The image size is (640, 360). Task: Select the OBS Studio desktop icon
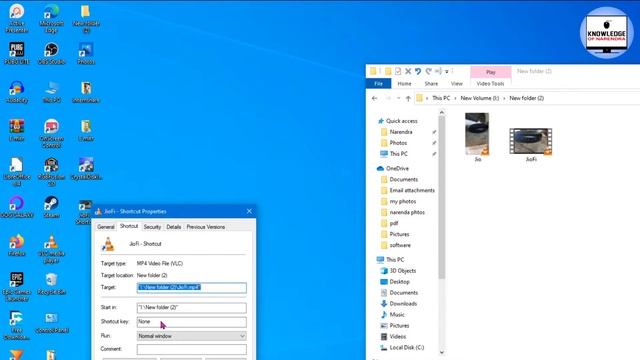(x=51, y=53)
